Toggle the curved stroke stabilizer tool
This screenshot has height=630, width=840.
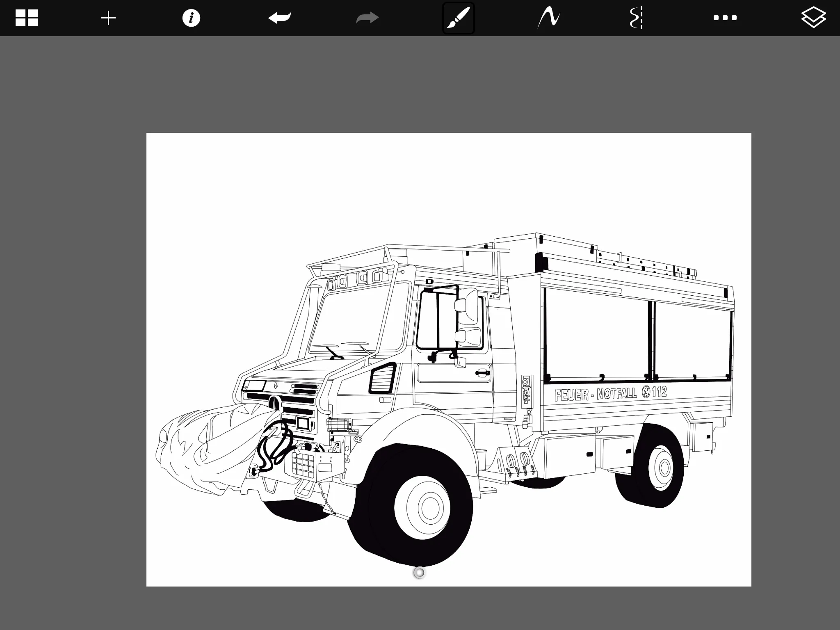tap(549, 18)
